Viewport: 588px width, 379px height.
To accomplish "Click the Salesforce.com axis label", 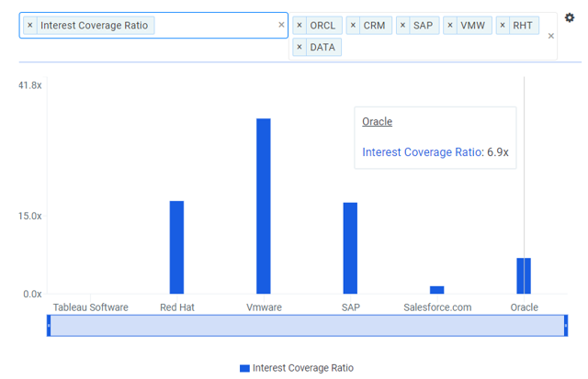I will 437,307.
